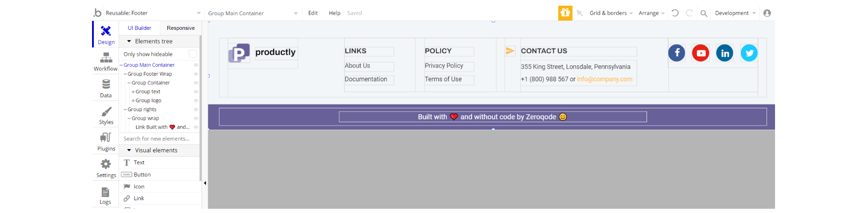This screenshot has width=868, height=213.
Task: Select the LinkedIn icon on canvas
Action: coord(725,53)
